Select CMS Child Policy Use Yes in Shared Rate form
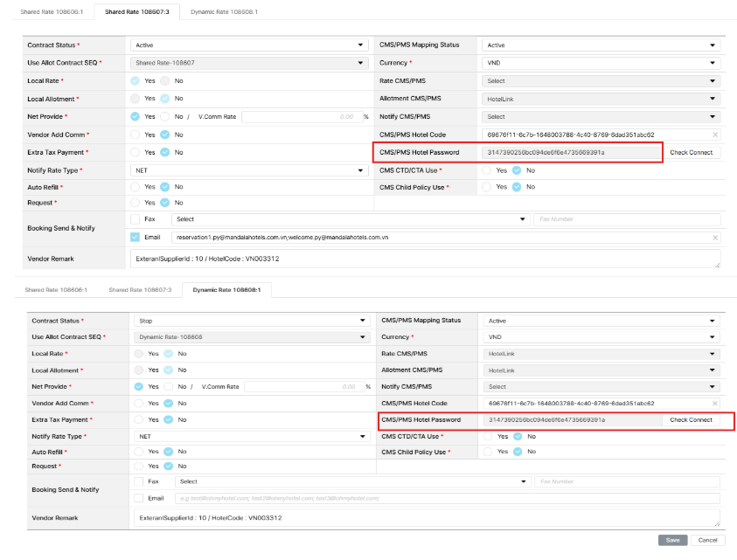The height and width of the screenshot is (560, 737). click(x=487, y=187)
